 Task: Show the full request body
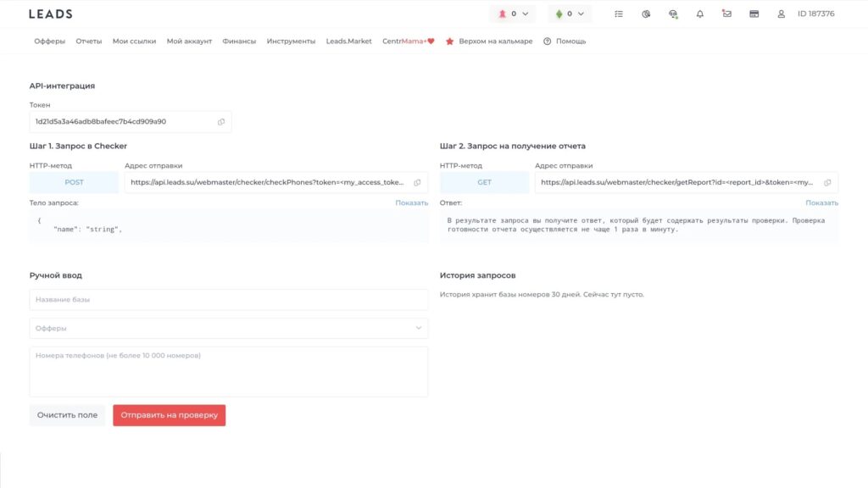tap(411, 202)
